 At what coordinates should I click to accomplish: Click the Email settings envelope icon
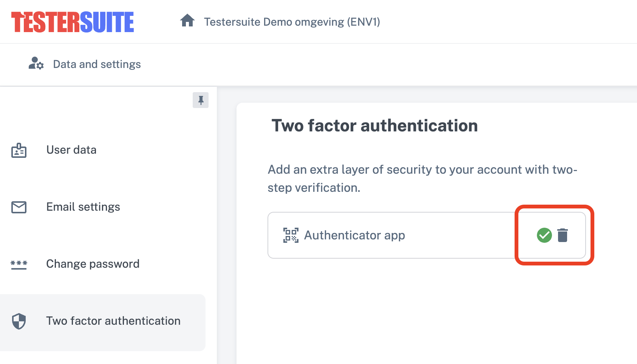point(19,207)
